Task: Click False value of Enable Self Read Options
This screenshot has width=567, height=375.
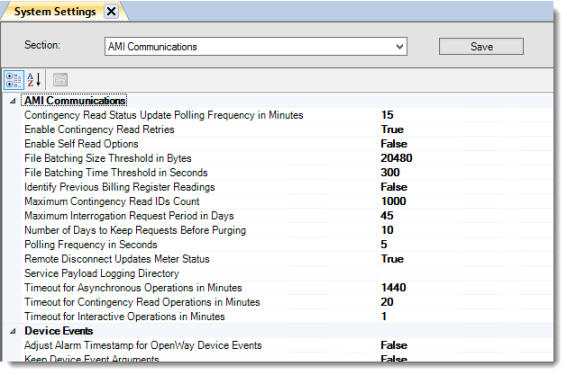Action: [394, 144]
